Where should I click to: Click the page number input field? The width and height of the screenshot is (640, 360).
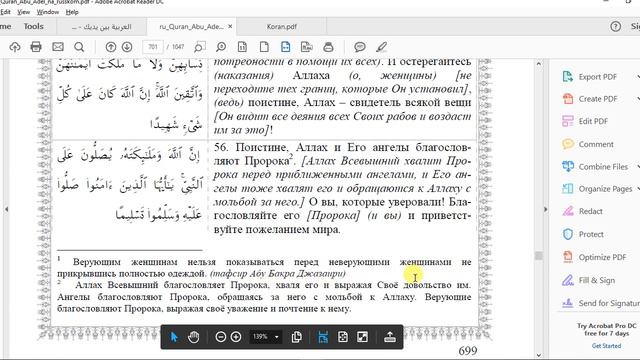click(x=153, y=47)
